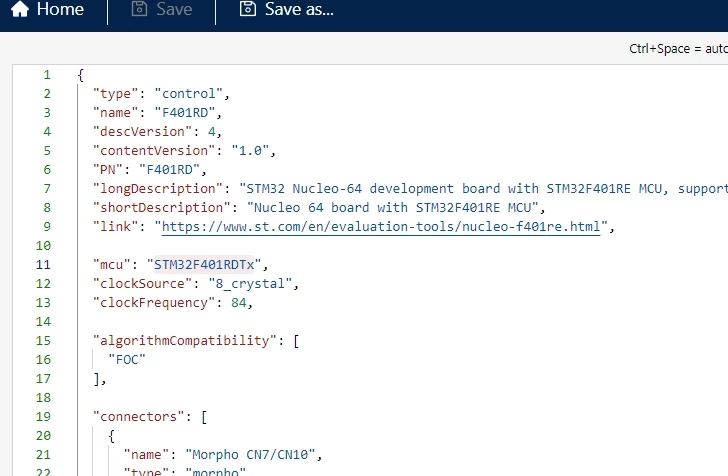Click the "clockFrequency" key
This screenshot has height=476, width=728.
[154, 303]
